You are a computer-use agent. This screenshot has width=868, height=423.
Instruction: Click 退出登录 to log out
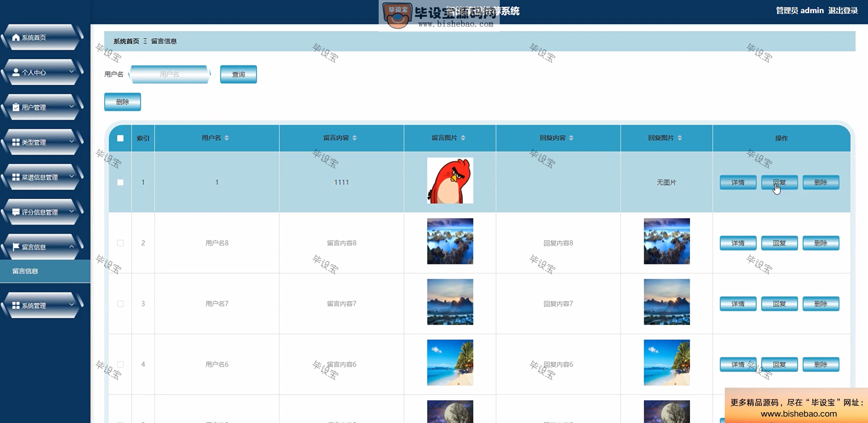point(843,10)
